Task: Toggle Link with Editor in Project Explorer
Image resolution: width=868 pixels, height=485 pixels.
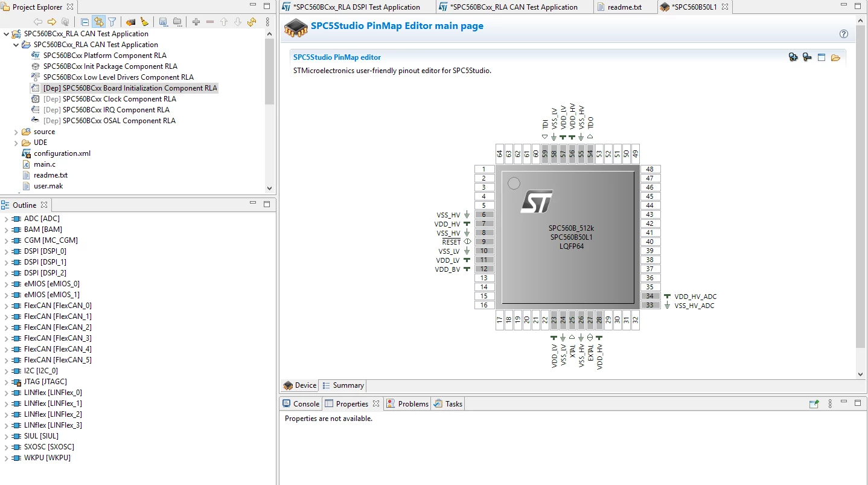Action: pos(98,22)
